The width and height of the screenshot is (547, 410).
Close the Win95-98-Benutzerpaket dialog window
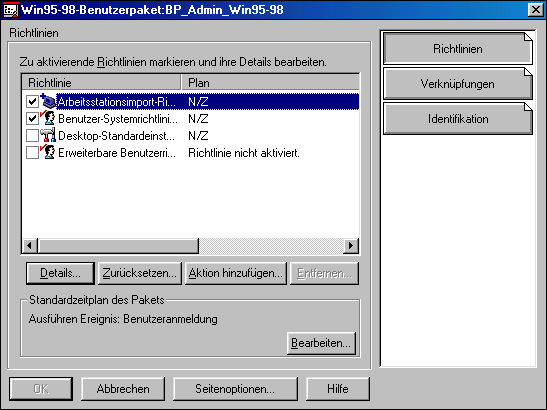536,10
